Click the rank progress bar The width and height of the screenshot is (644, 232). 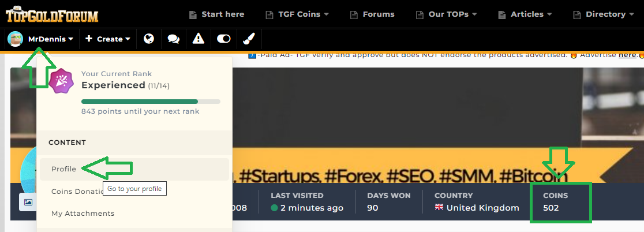151,102
